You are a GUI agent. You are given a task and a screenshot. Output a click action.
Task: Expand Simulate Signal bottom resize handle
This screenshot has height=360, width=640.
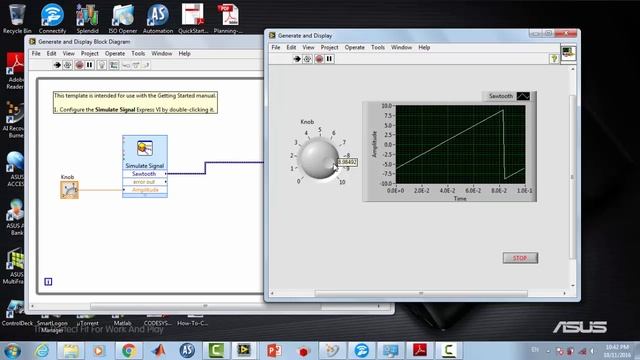145,196
